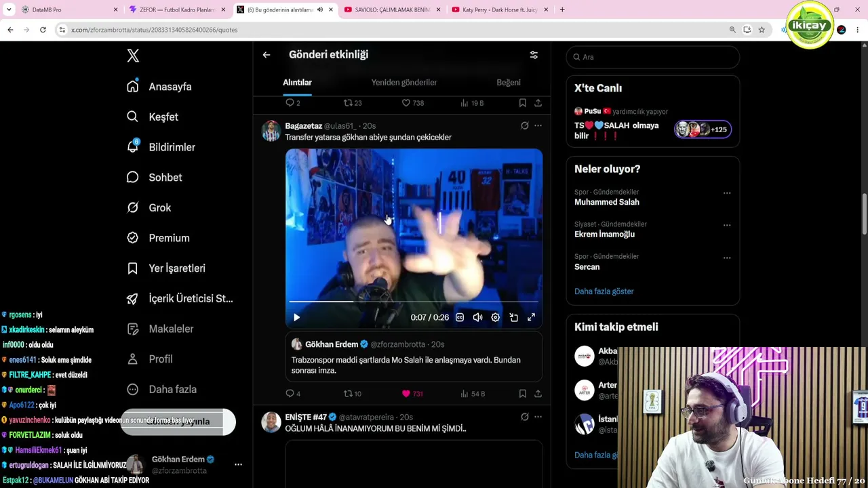Open Bildirimler notifications
Viewport: 868px width, 488px height.
pos(161,147)
